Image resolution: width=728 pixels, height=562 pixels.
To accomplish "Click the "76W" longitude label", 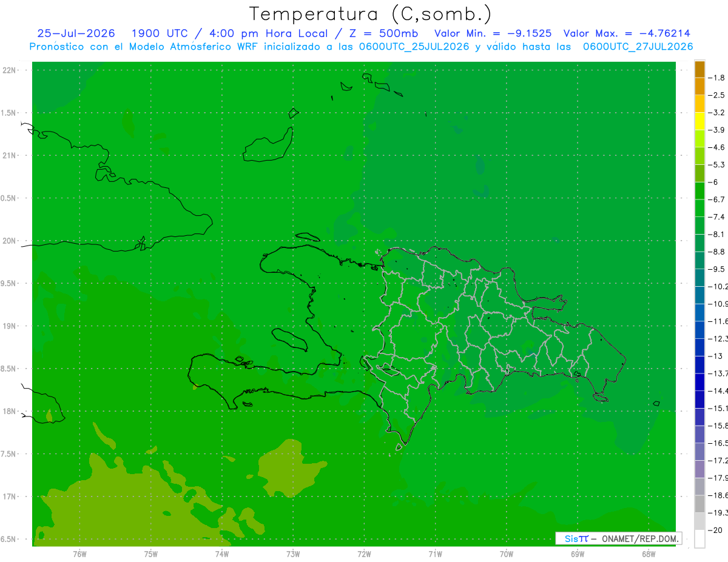I will pyautogui.click(x=79, y=554).
